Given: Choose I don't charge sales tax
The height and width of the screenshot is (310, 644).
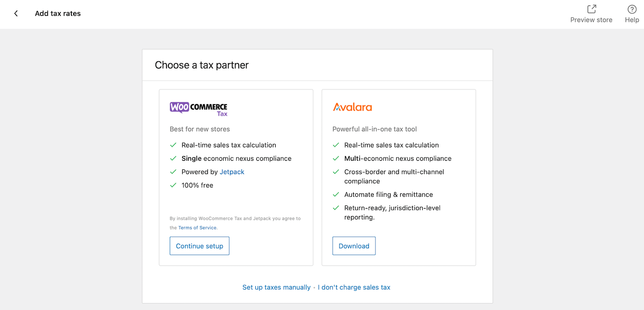Looking at the screenshot, I should pos(354,287).
